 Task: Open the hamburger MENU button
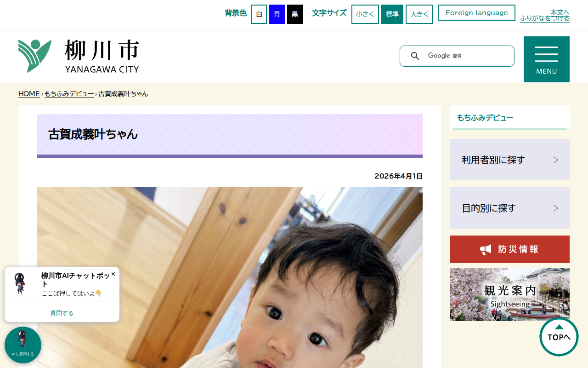[547, 59]
